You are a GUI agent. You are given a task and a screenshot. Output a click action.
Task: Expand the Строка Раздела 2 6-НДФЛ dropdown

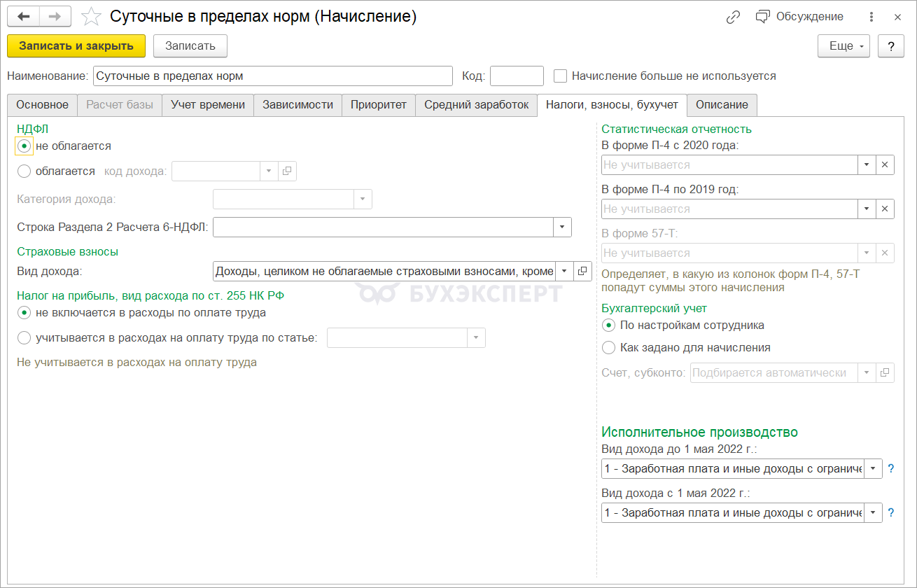coord(562,227)
